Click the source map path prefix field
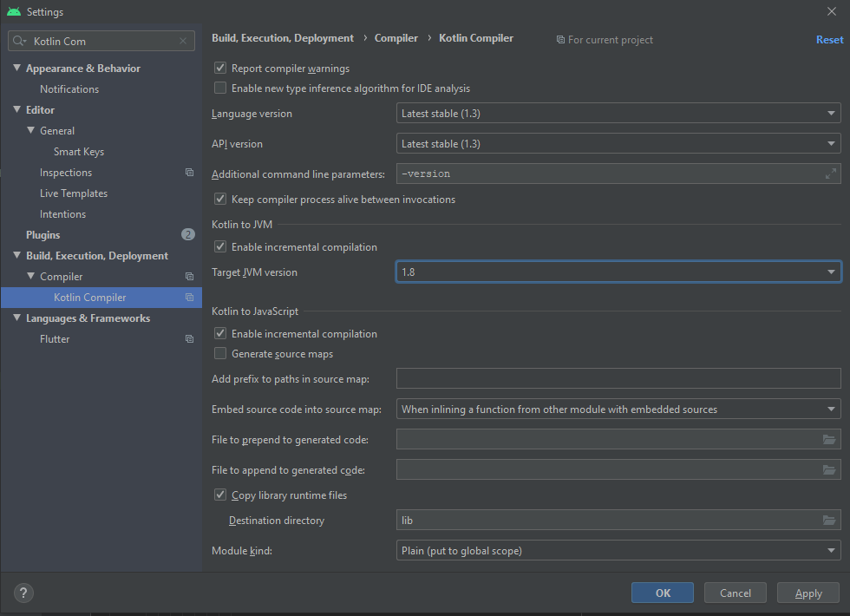This screenshot has width=850, height=616. click(x=618, y=378)
